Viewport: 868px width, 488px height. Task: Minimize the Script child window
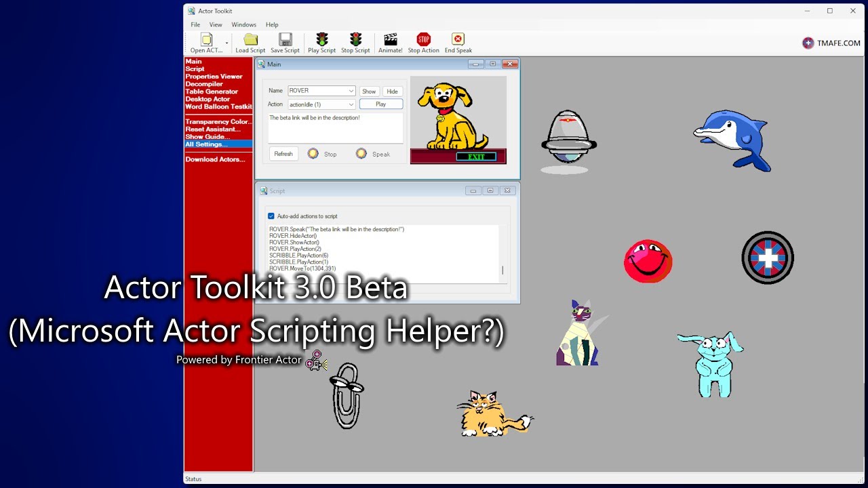click(473, 191)
